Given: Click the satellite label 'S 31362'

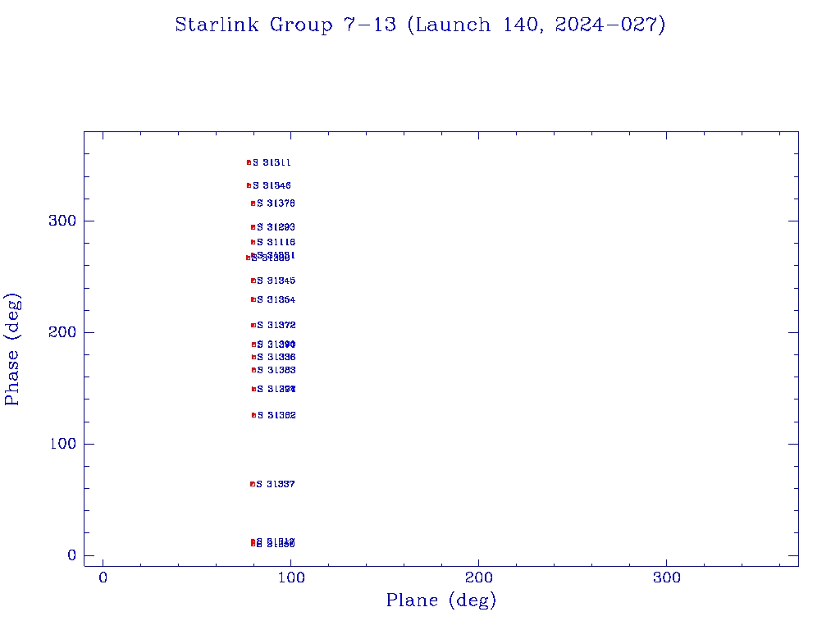Looking at the screenshot, I should [276, 415].
